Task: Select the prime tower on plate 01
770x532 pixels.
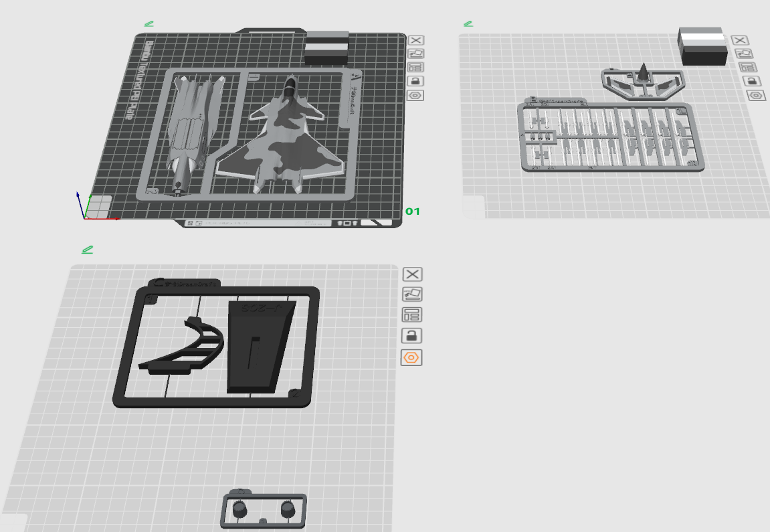Action: [326, 48]
